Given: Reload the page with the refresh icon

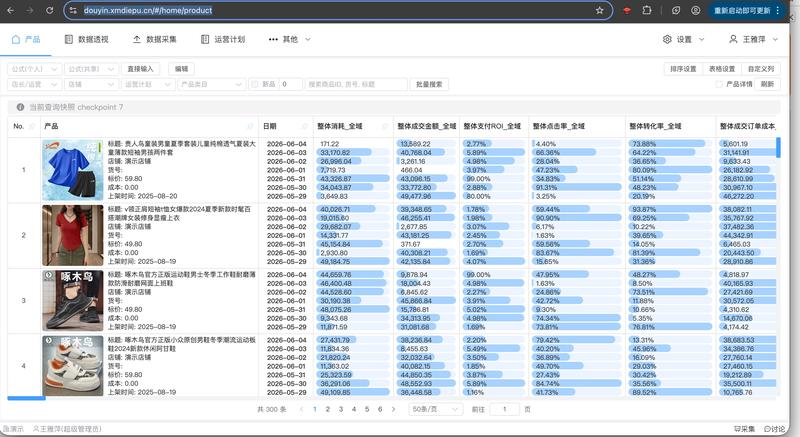Looking at the screenshot, I should 49,10.
